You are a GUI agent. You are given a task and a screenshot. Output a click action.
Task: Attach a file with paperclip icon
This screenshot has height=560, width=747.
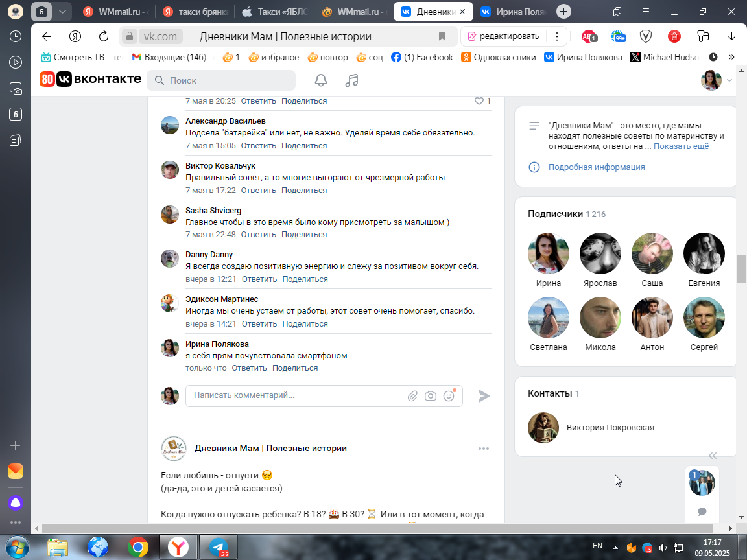[x=412, y=396]
